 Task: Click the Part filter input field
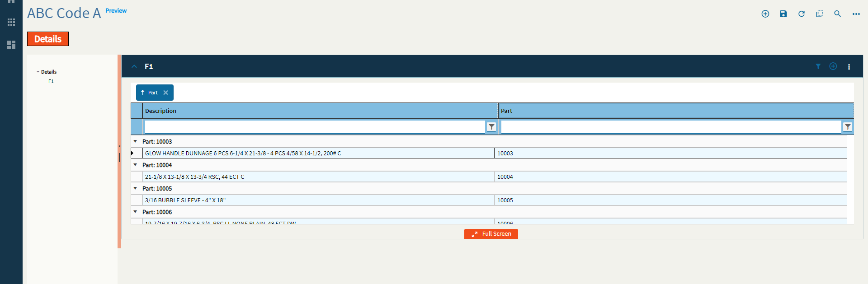[x=671, y=127]
